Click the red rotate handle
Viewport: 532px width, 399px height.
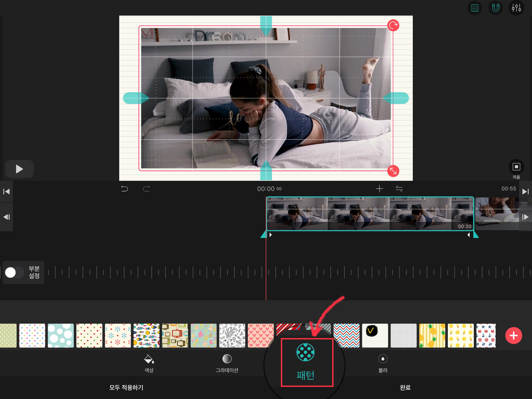[393, 25]
